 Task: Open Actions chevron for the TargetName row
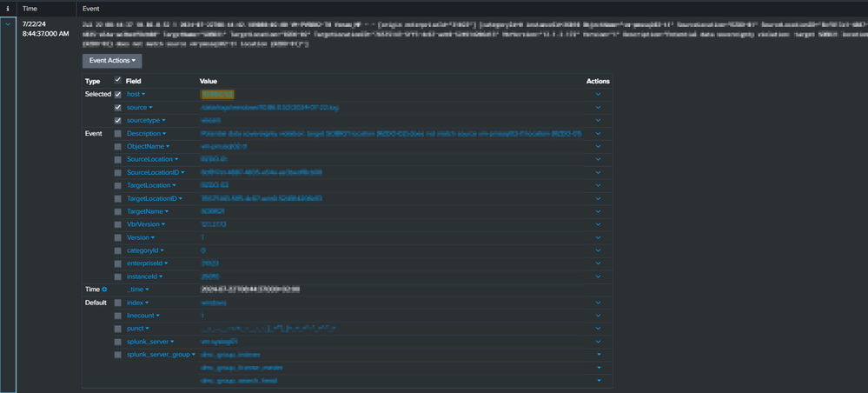[598, 211]
